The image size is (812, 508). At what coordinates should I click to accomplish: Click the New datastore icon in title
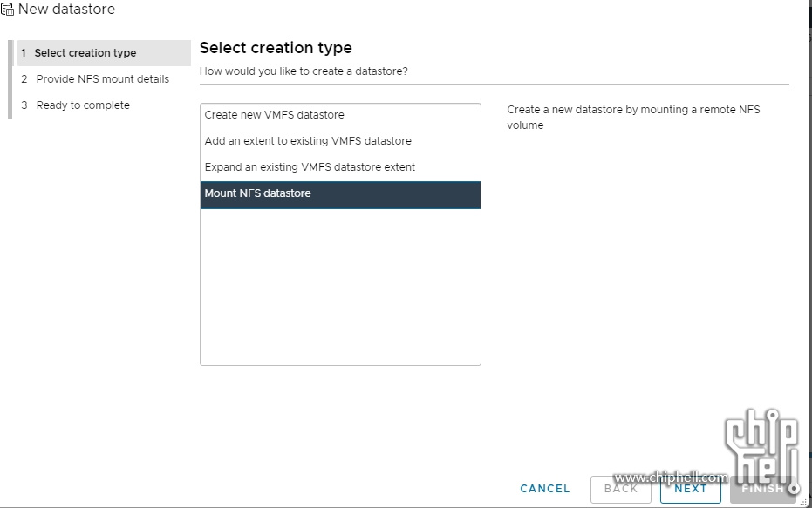[7, 10]
